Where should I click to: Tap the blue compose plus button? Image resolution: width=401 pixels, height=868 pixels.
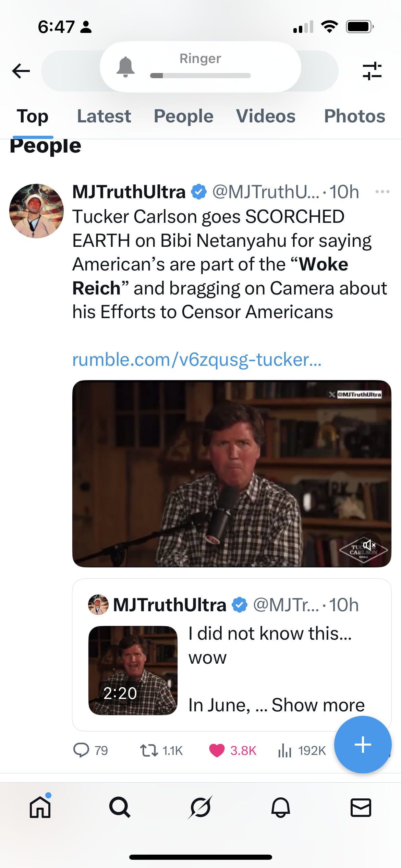click(363, 745)
